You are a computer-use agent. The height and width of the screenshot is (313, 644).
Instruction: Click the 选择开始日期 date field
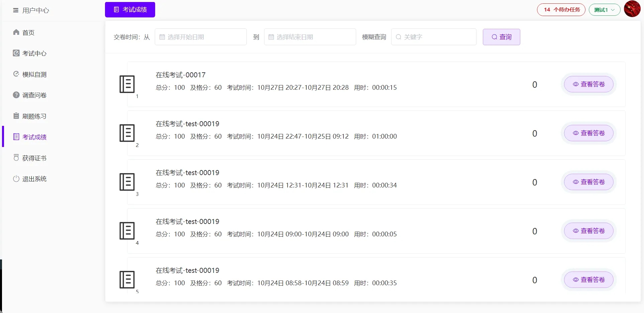(201, 37)
